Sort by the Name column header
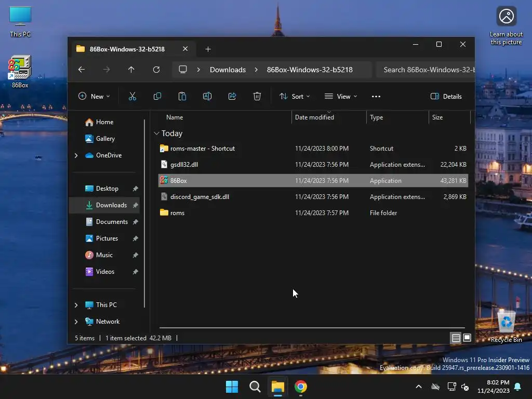 click(x=175, y=117)
